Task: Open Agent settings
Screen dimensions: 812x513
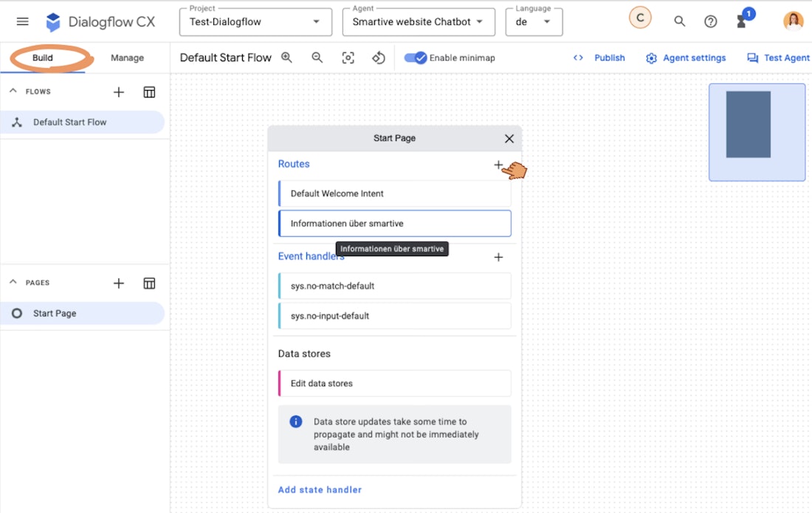Action: tap(686, 58)
